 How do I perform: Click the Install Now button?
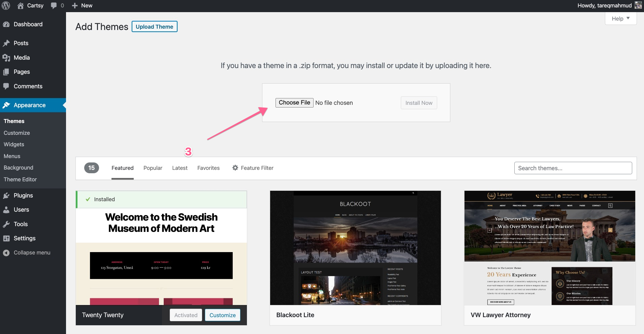pyautogui.click(x=419, y=103)
